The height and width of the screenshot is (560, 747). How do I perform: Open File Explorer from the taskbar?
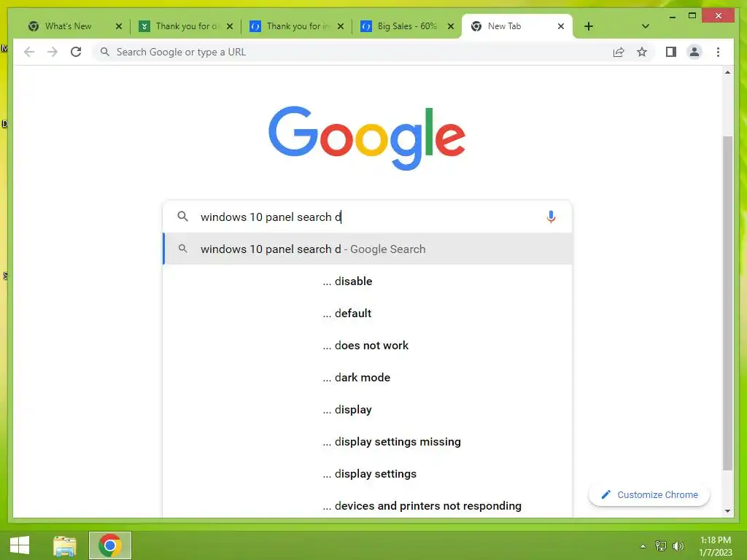65,545
